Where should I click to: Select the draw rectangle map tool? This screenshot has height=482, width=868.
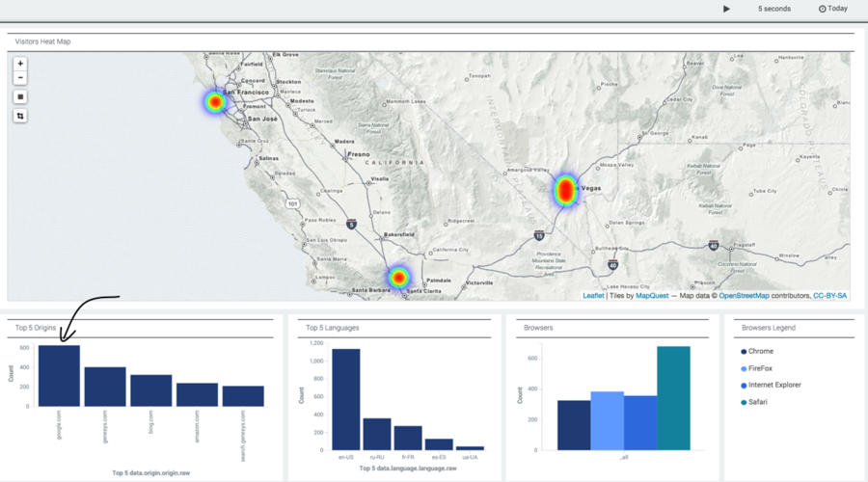tap(20, 96)
